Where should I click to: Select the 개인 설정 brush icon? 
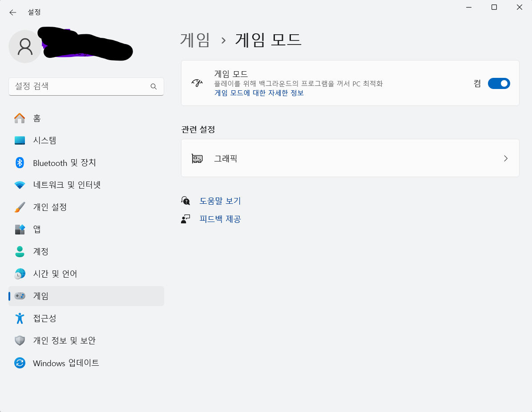[20, 207]
